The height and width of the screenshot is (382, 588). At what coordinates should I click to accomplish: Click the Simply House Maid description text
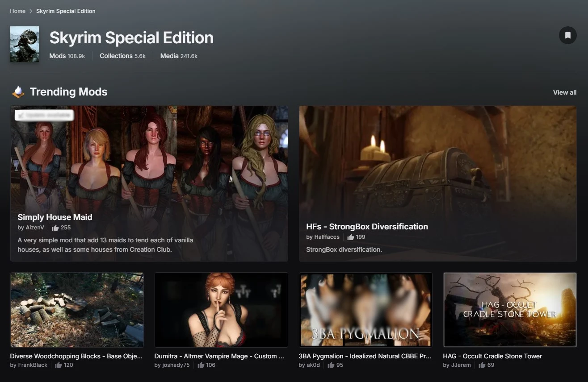[105, 245]
